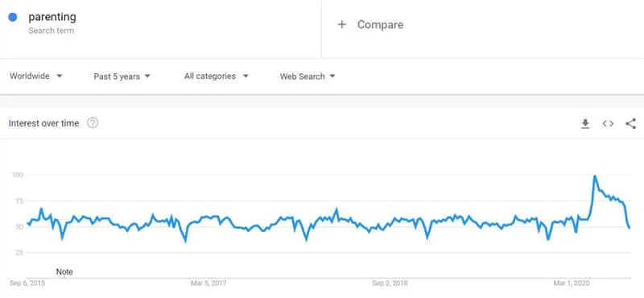
Task: Click the Mar 1, 2020 axis label
Action: [x=572, y=284]
